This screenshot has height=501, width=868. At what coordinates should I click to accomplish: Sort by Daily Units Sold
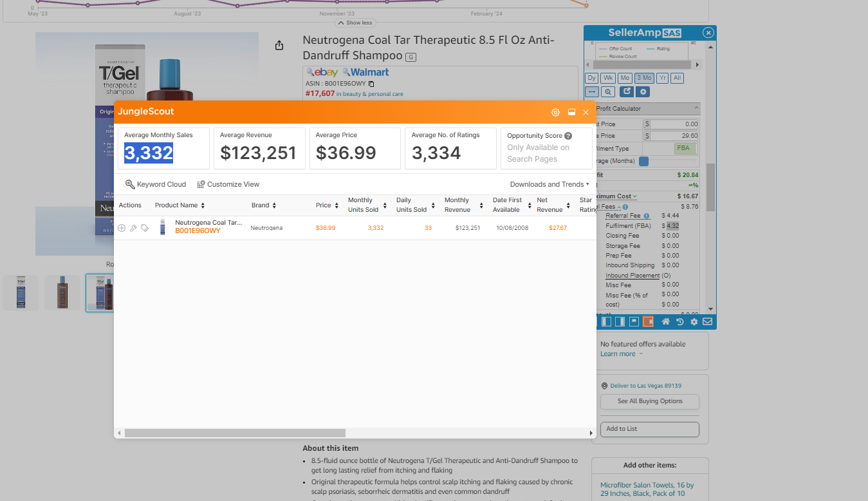415,205
